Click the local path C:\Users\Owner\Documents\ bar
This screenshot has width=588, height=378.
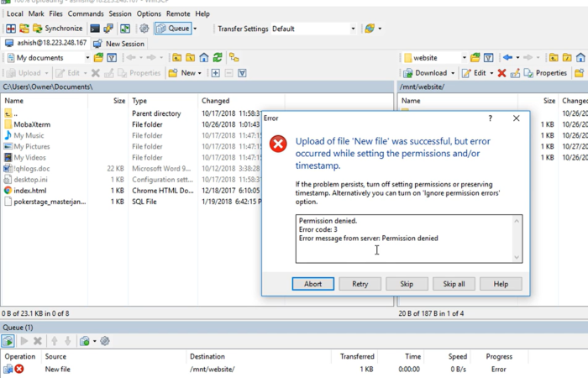pos(197,87)
